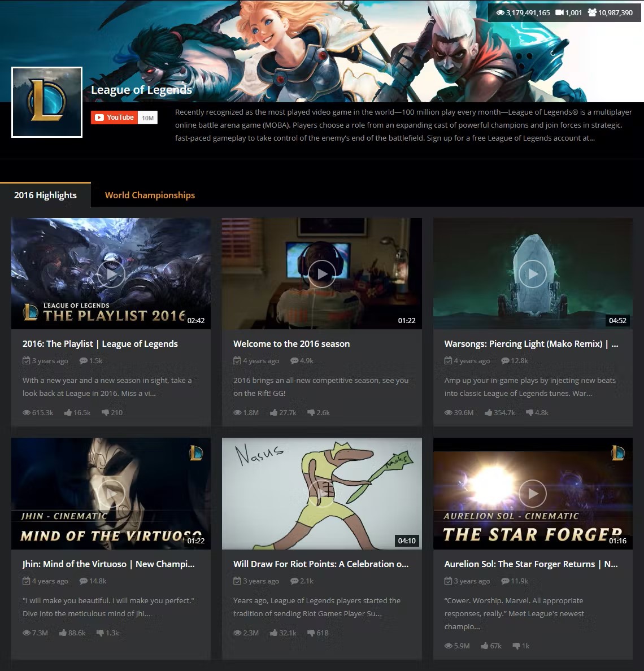
Task: Click the League of Legends channel avatar logo
Action: (47, 102)
